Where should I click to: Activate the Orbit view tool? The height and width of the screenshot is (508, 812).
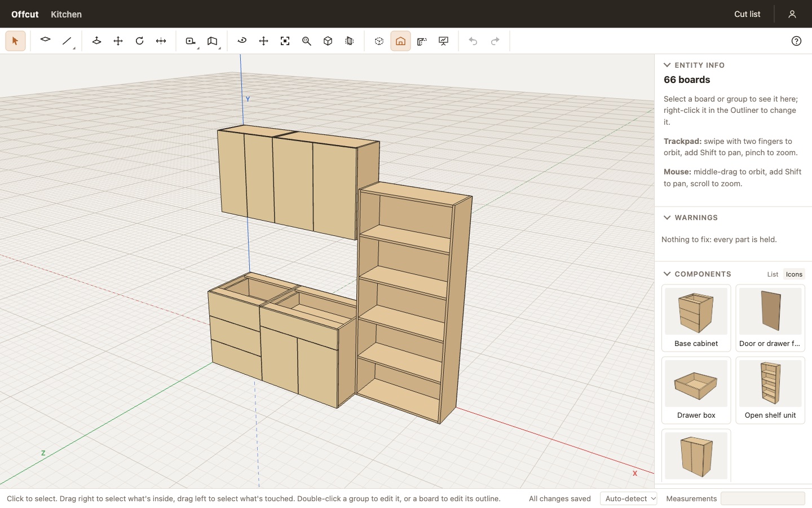(242, 41)
